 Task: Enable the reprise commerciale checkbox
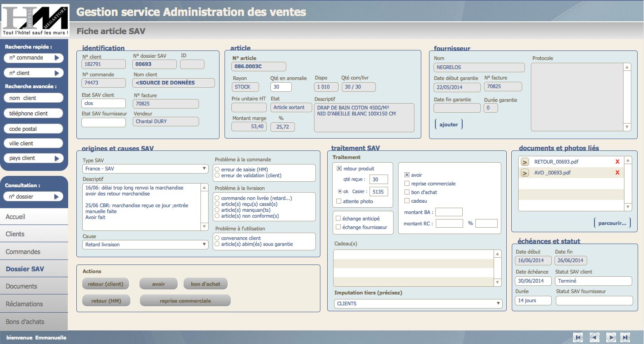point(407,184)
